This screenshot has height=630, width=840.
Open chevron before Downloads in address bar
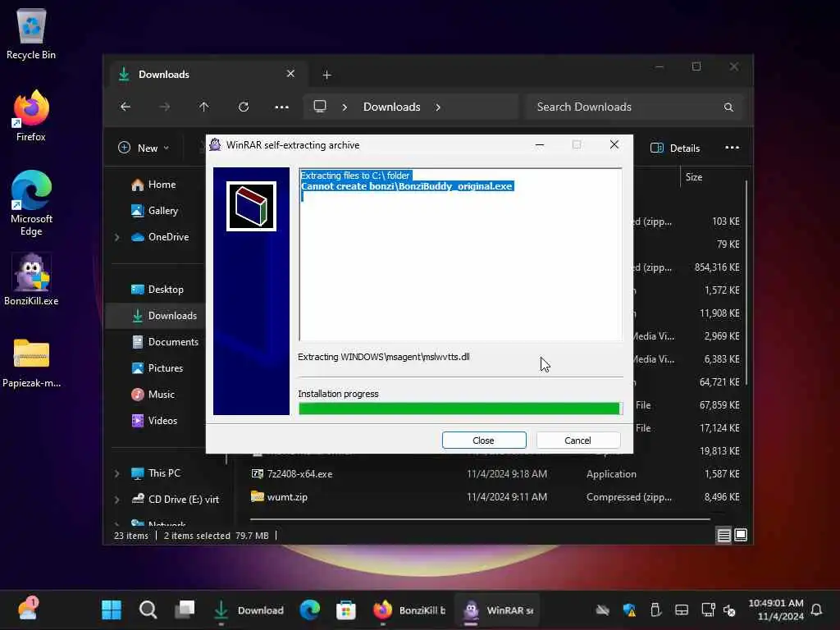345,107
